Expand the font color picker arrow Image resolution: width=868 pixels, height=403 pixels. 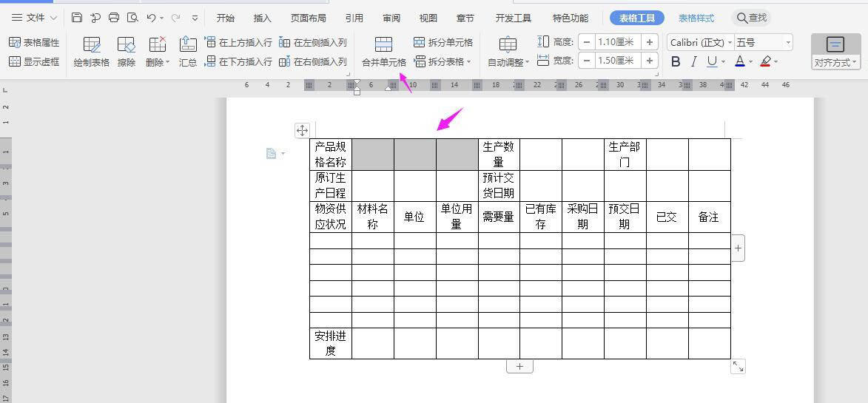tap(750, 62)
